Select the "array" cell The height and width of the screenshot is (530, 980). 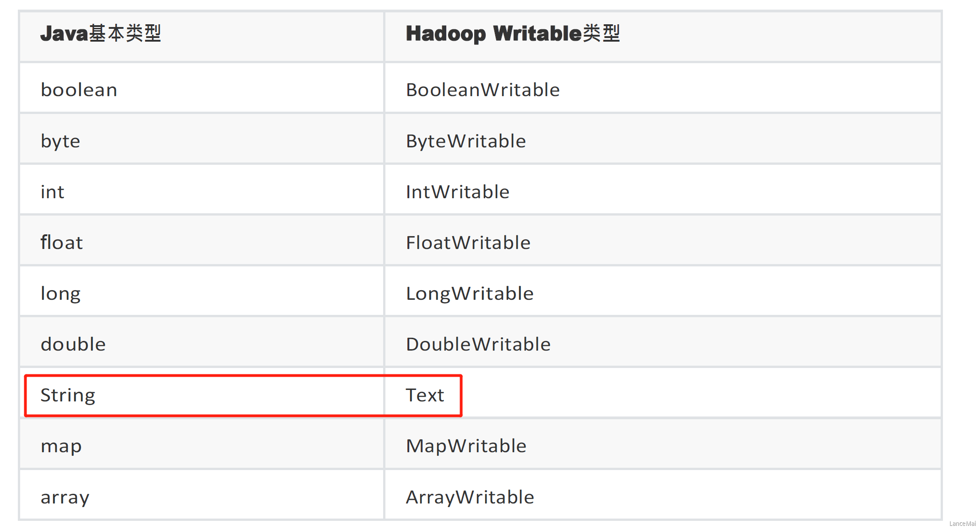[x=65, y=497]
